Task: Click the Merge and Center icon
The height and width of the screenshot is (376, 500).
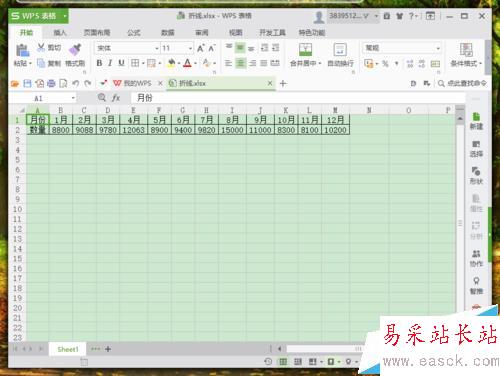Action: coord(305,49)
